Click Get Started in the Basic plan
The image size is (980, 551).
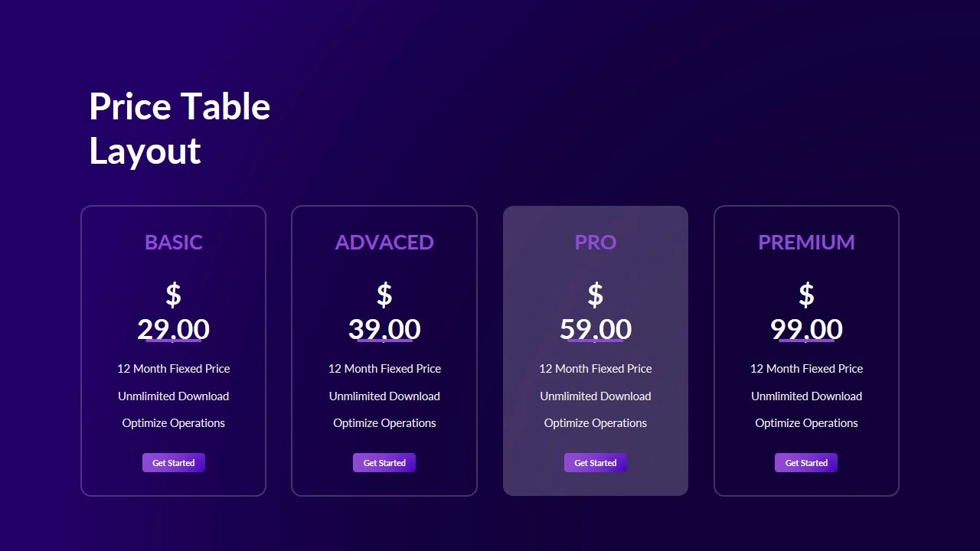[174, 463]
